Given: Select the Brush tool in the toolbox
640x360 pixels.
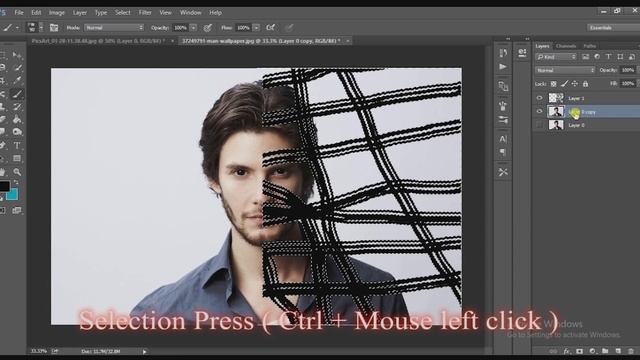Looking at the screenshot, I should coord(17,94).
